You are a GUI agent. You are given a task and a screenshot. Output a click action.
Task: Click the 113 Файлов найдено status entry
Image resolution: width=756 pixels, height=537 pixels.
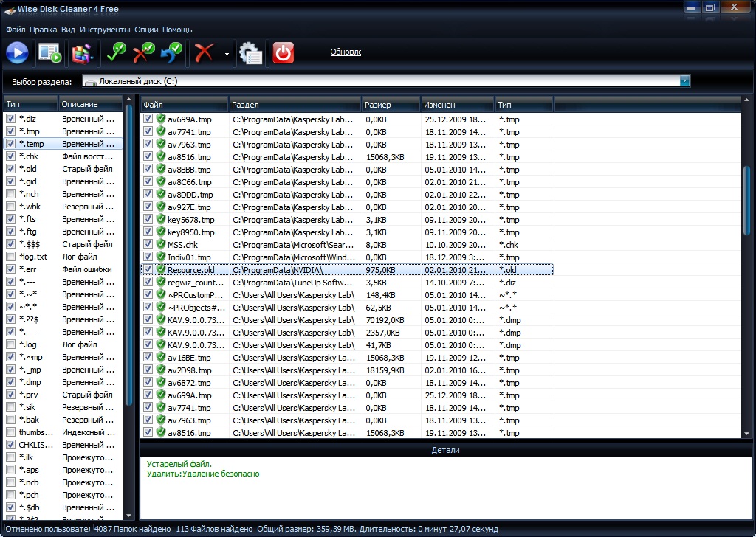[214, 529]
